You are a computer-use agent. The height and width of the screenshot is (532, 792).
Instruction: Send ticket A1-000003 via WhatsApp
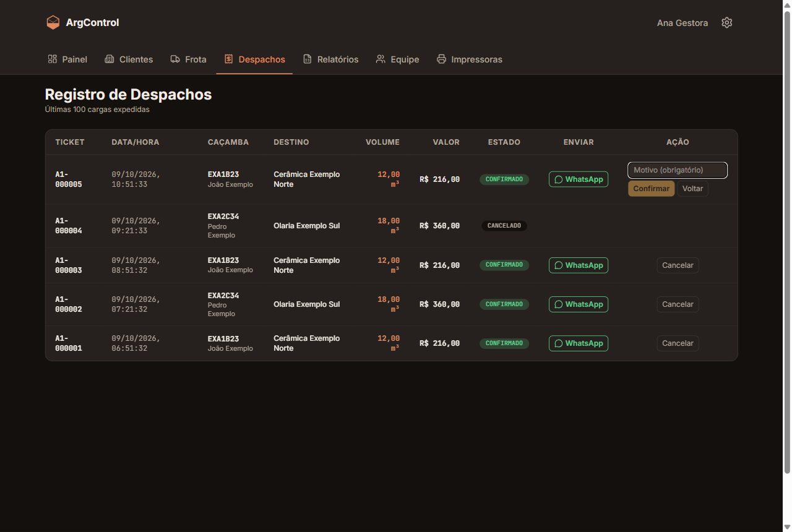click(579, 265)
